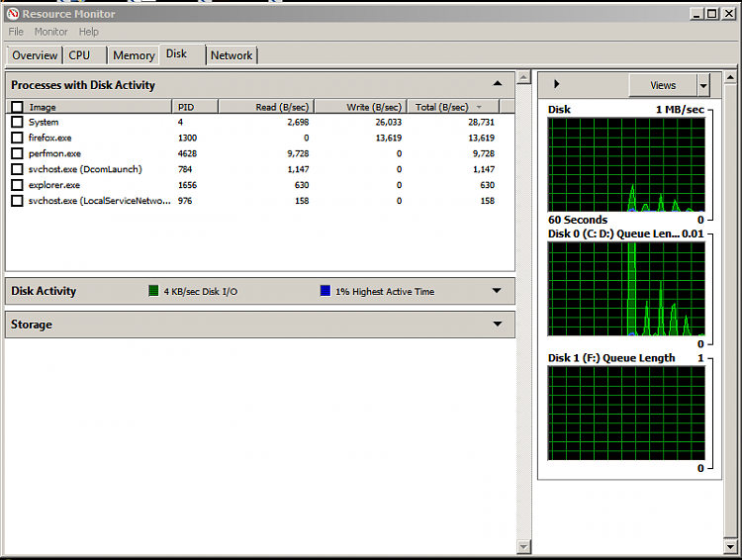Click the Disk 1 (F:) Queue Length graph
Viewport: 742px width, 560px height.
[626, 413]
